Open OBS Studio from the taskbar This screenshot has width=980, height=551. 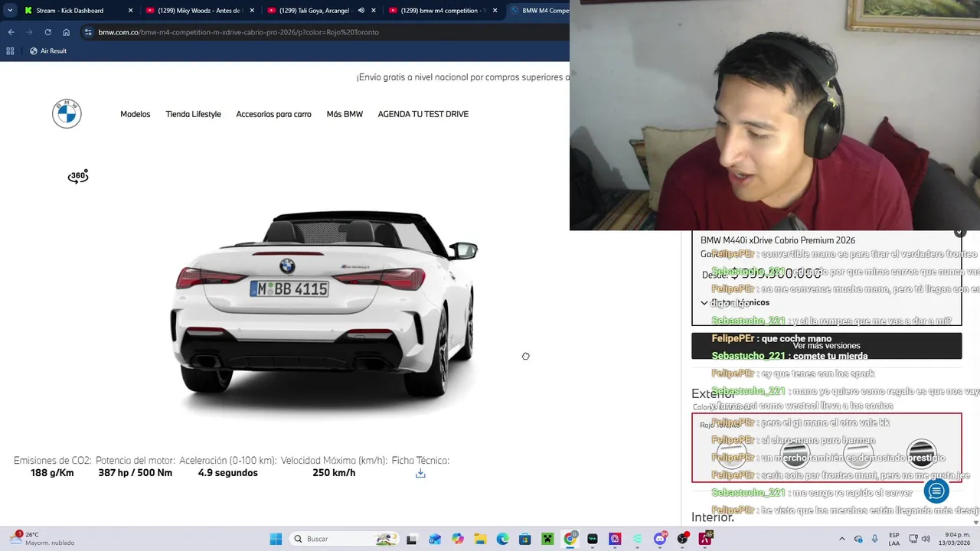(x=682, y=539)
